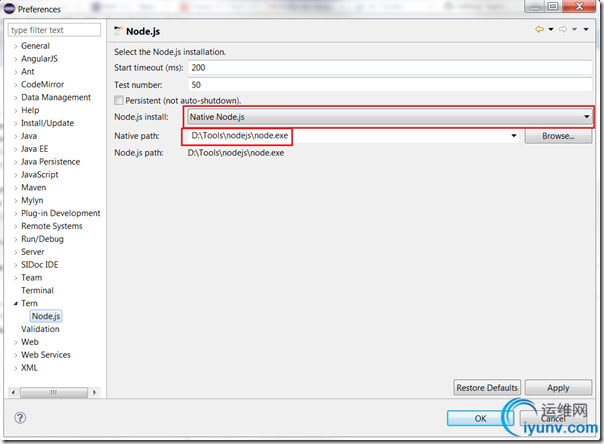
Task: Select Maven in the preferences tree
Action: (34, 188)
